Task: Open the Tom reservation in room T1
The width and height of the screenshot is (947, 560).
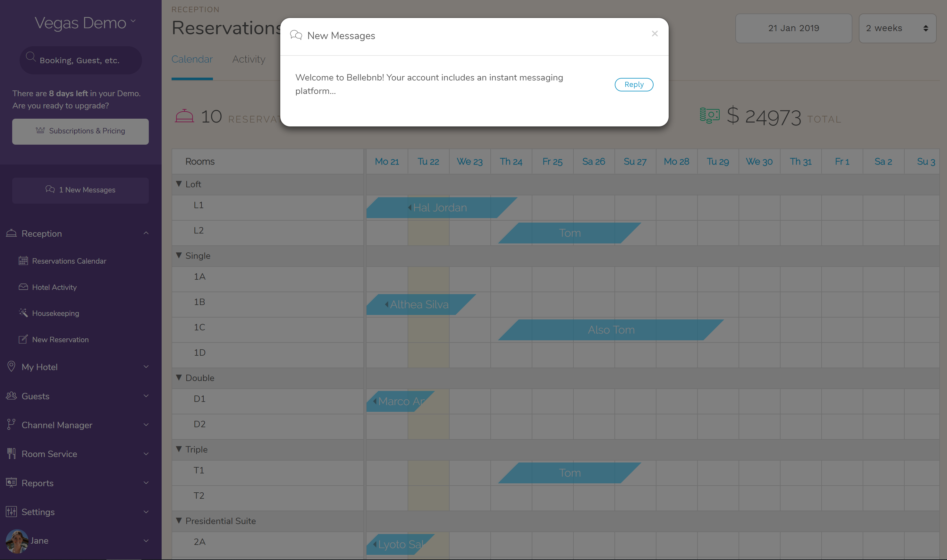Action: [570, 473]
